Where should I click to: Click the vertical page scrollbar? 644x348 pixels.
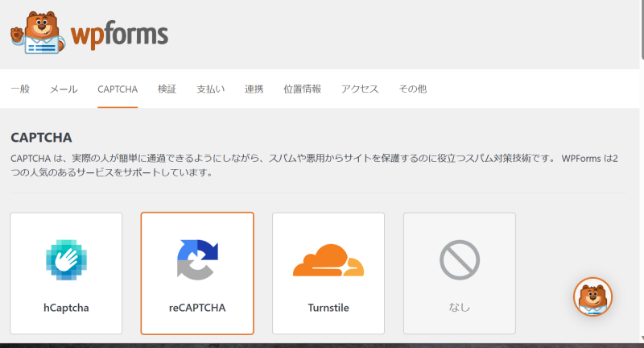point(642,29)
